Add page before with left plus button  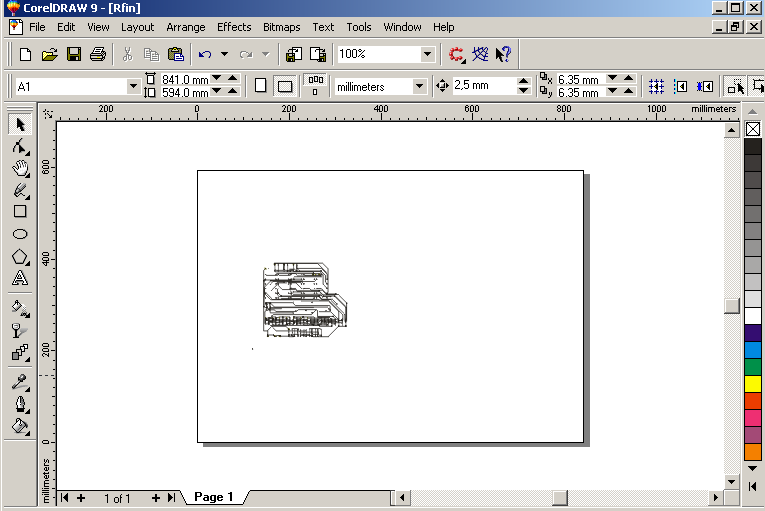81,498
